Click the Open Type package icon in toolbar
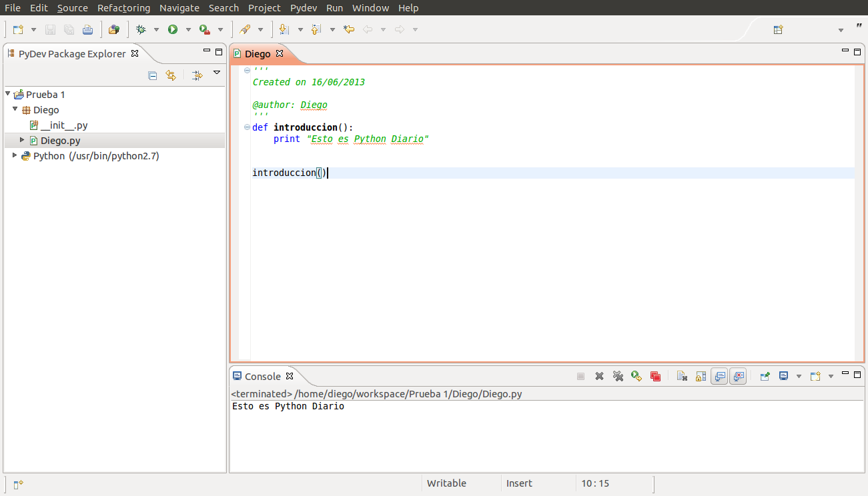Screen dimensions: 868x496 coord(114,29)
